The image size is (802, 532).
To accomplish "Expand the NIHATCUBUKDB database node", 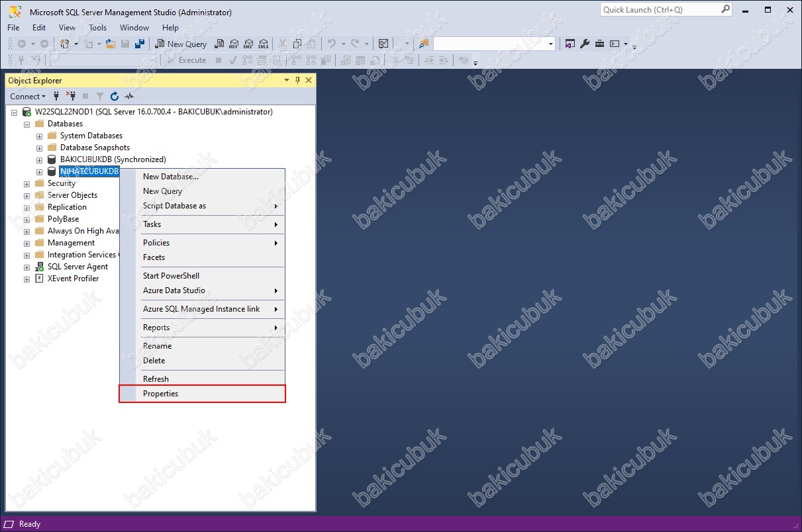I will click(x=39, y=172).
